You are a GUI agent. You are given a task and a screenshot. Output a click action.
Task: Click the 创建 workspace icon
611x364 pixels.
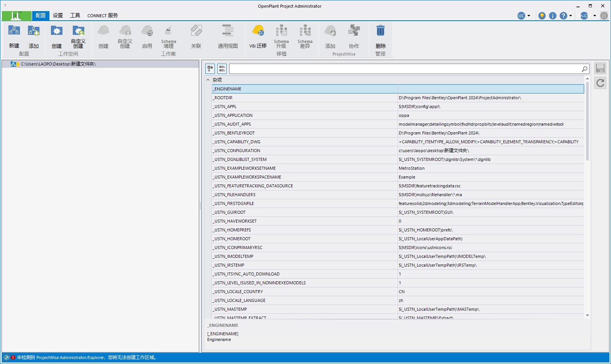coord(57,31)
